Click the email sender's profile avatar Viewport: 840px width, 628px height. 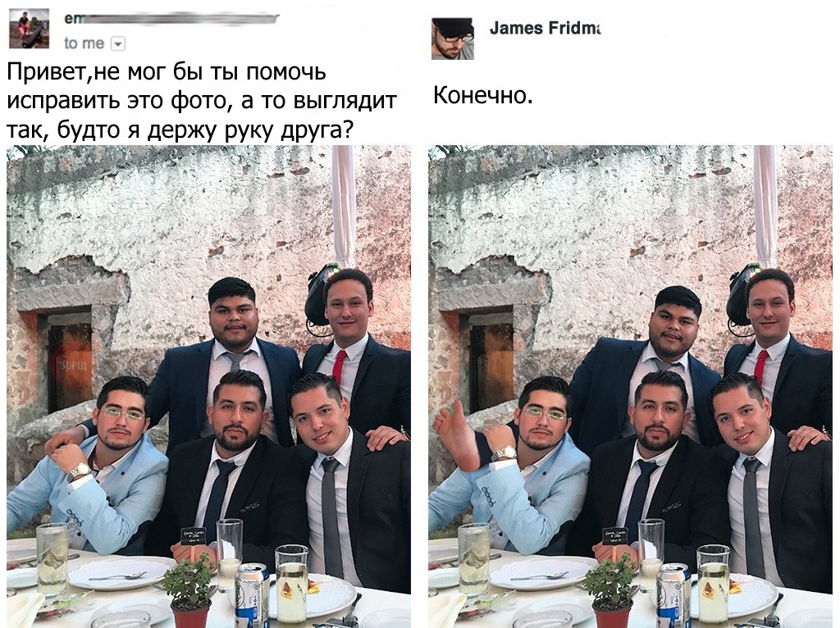click(x=30, y=29)
